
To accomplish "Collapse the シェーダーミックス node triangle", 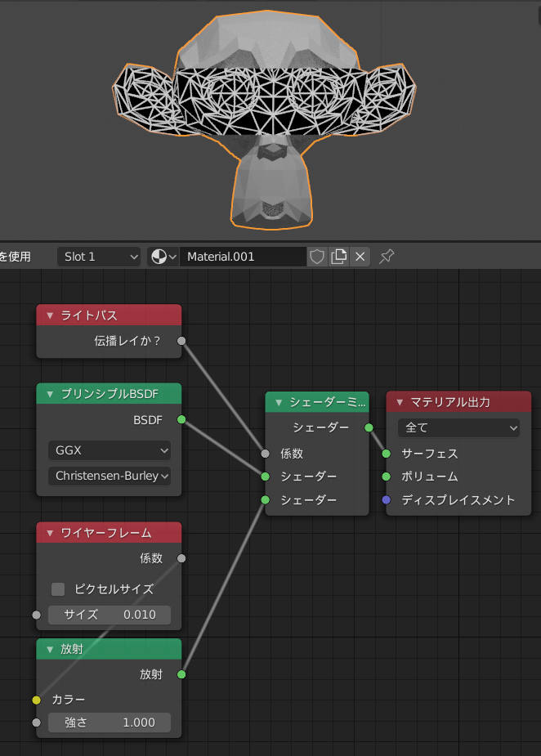I will pos(278,403).
